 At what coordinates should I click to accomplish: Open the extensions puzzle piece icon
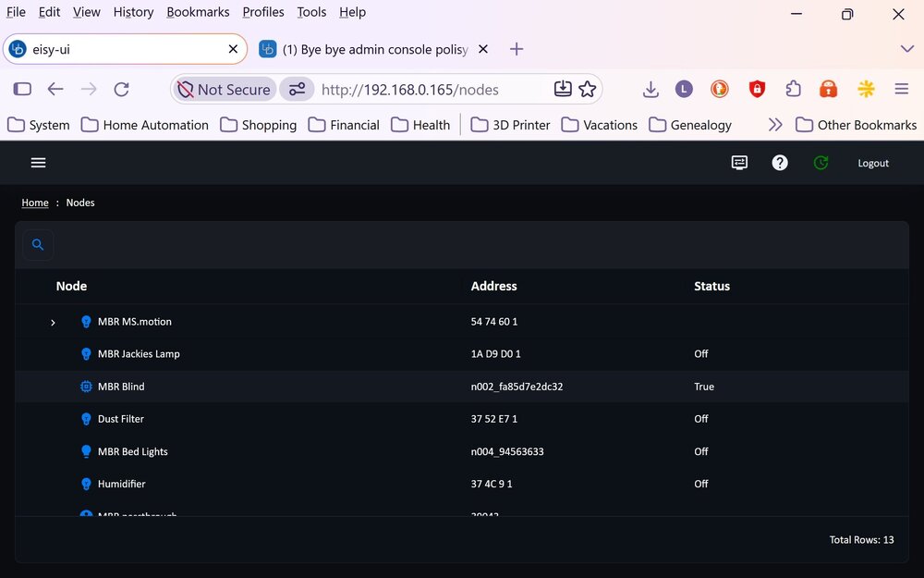793,89
